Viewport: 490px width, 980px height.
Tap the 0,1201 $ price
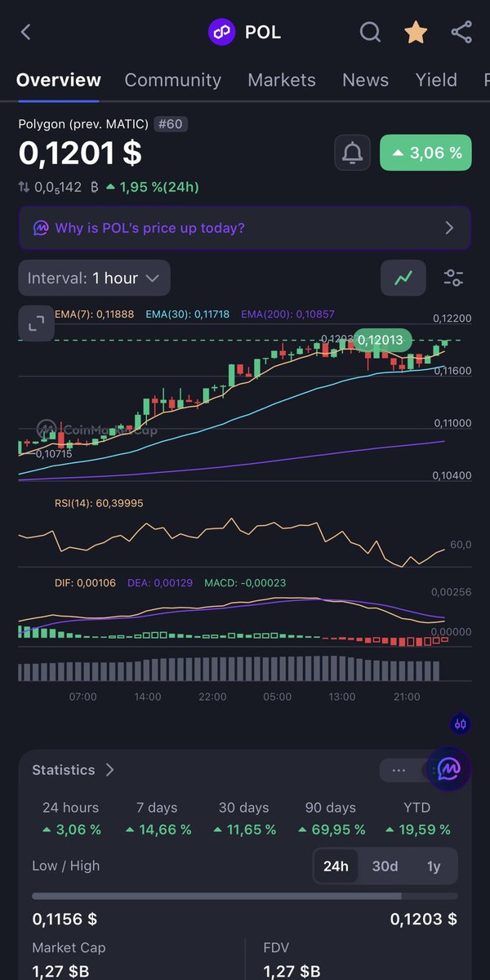pyautogui.click(x=80, y=153)
